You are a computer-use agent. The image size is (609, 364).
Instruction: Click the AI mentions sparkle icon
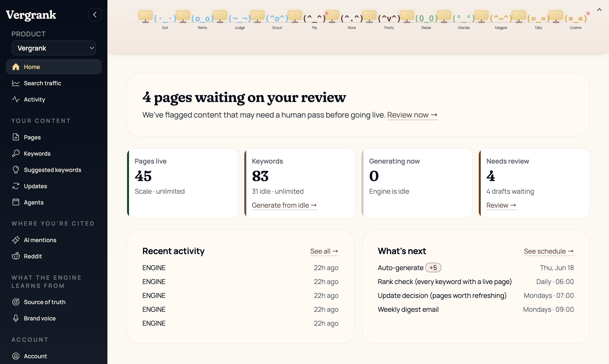pyautogui.click(x=16, y=240)
